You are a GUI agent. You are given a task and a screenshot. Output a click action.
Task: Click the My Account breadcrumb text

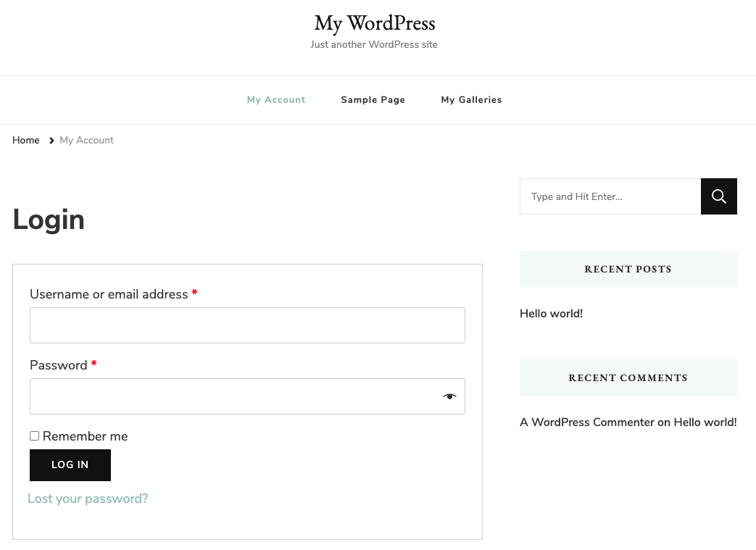click(x=87, y=141)
